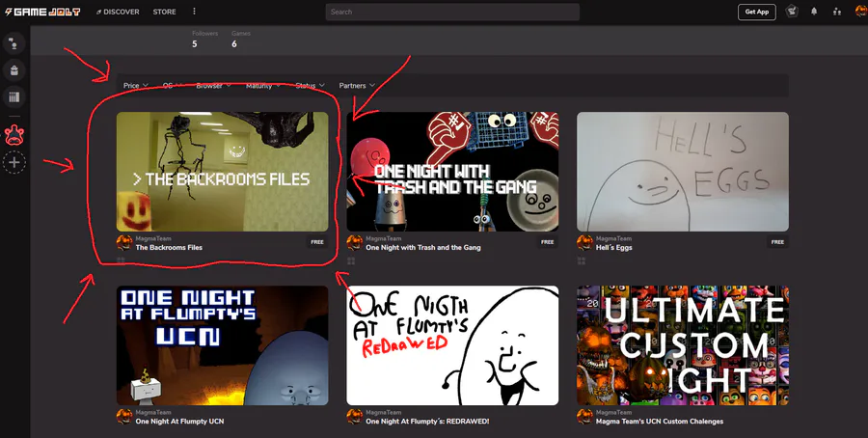The image size is (868, 438).
Task: Open the user avatar menu at top right
Action: (x=861, y=12)
